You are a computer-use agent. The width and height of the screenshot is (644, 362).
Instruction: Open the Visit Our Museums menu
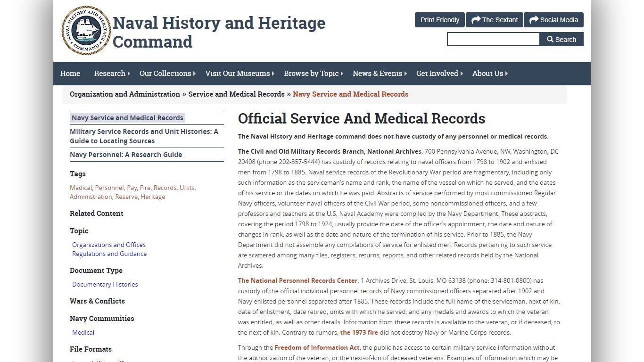point(238,74)
